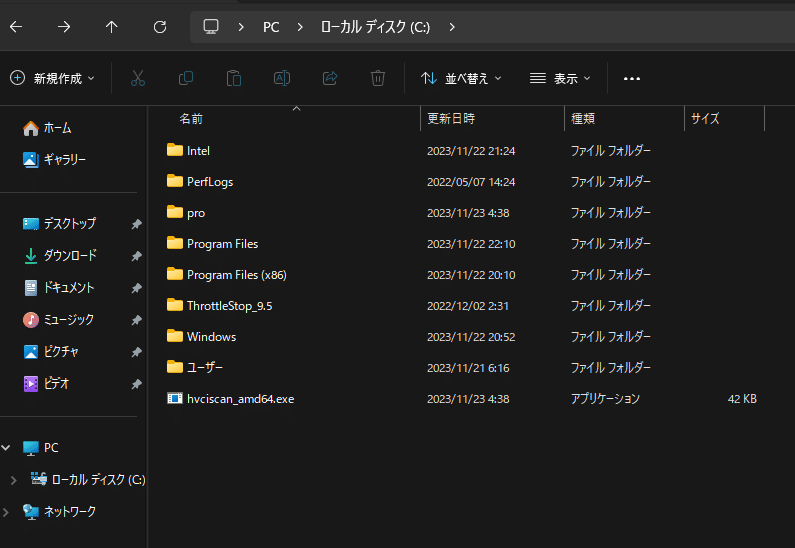Select the Program Files folder

click(x=222, y=244)
